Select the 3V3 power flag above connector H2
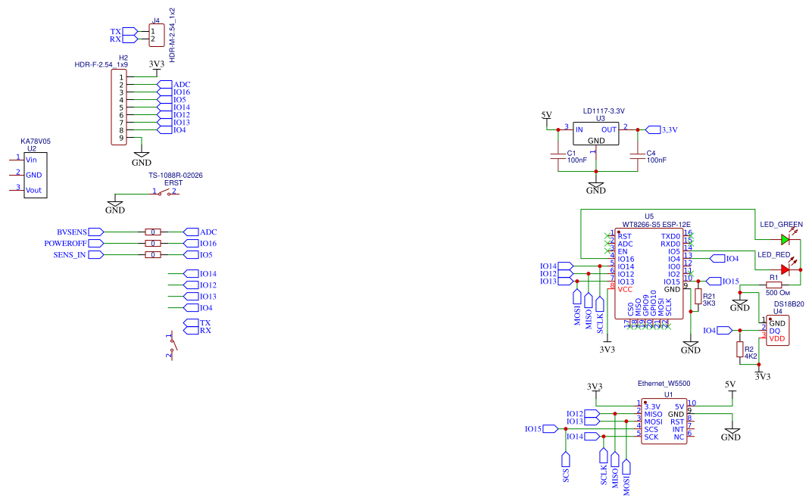This screenshot has width=812, height=504. 158,65
